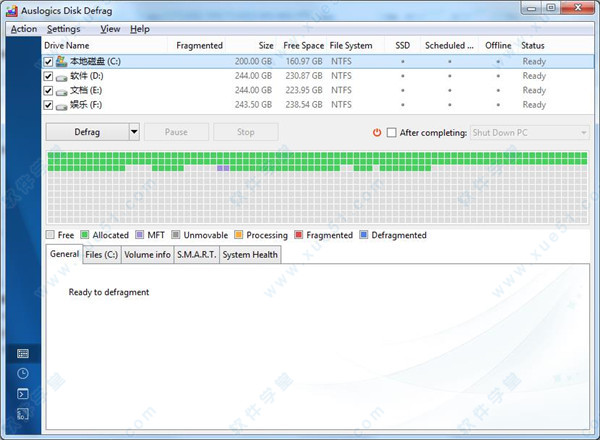Viewport: 600px width, 440px height.
Task: Click the Ready status of drive F:
Action: click(x=534, y=105)
